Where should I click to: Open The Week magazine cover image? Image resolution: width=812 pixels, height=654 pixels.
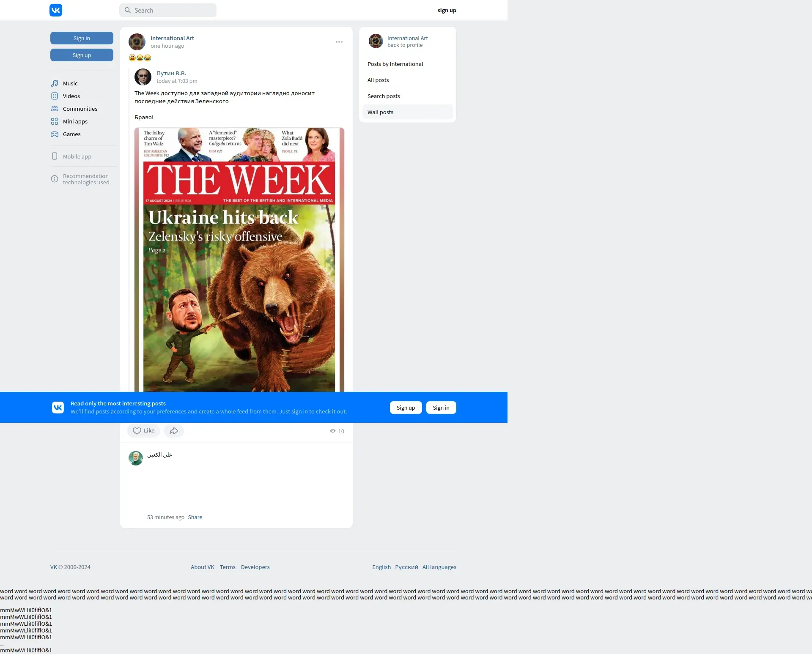pos(239,260)
